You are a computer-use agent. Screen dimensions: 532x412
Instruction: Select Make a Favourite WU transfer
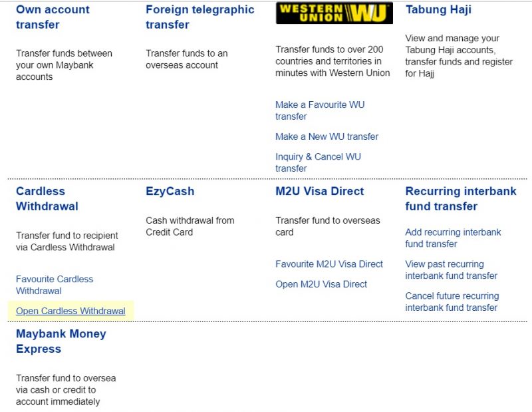(320, 110)
